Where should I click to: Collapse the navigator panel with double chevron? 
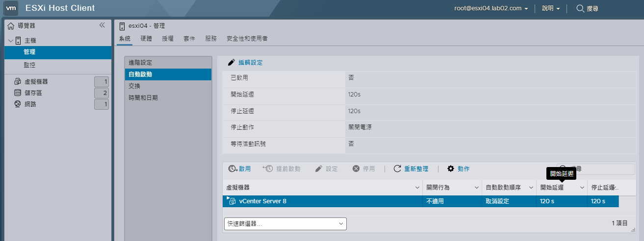[102, 25]
